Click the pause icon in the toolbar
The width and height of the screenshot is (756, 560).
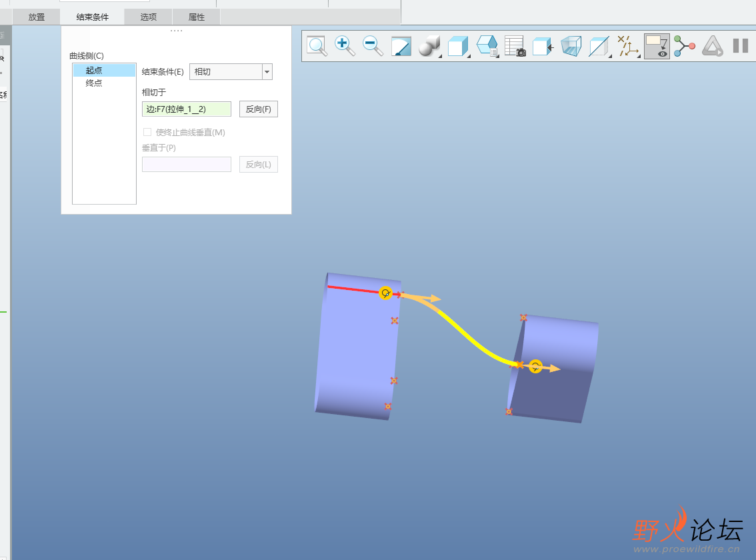[x=740, y=46]
